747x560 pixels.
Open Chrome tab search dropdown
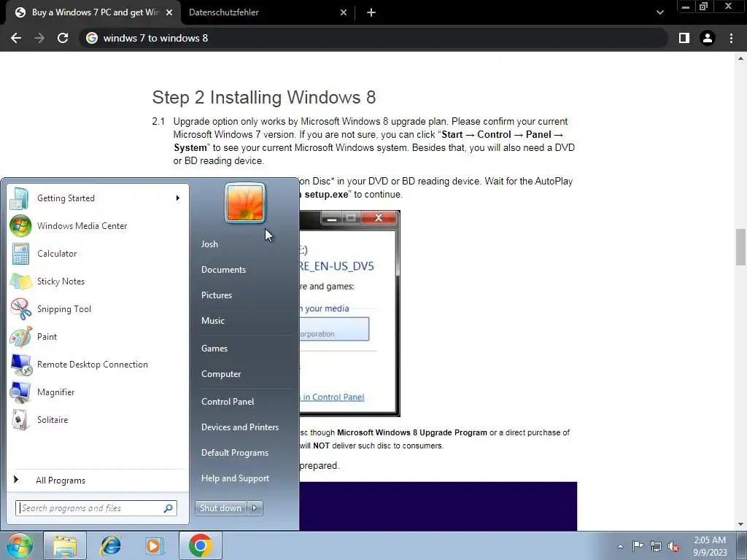point(659,12)
